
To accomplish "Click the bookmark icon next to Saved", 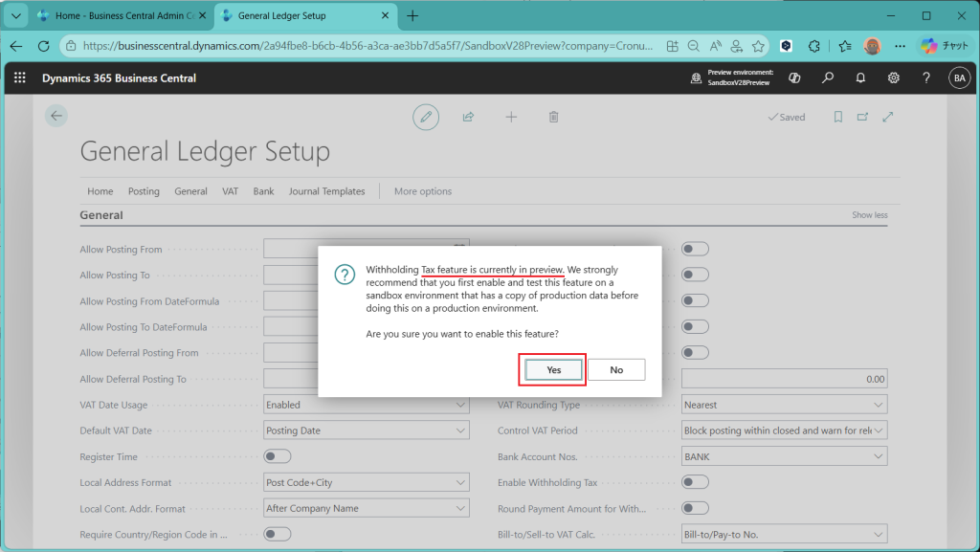I will tap(837, 117).
